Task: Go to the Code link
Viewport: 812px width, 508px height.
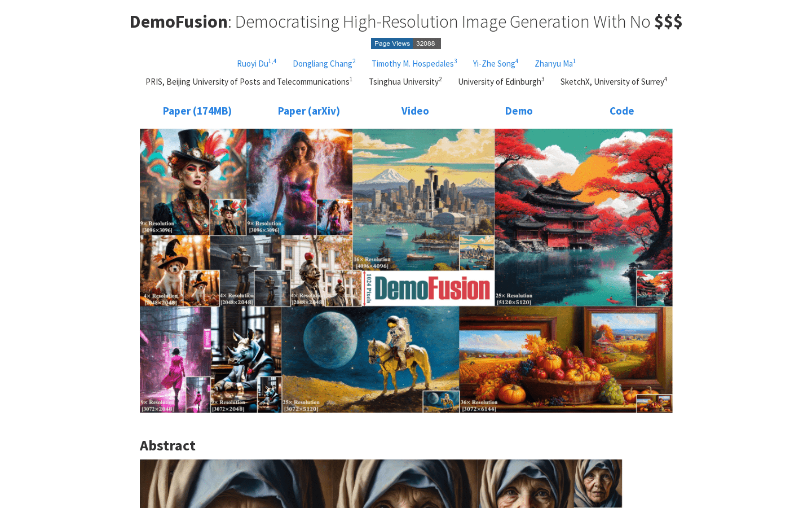Action: [x=621, y=111]
